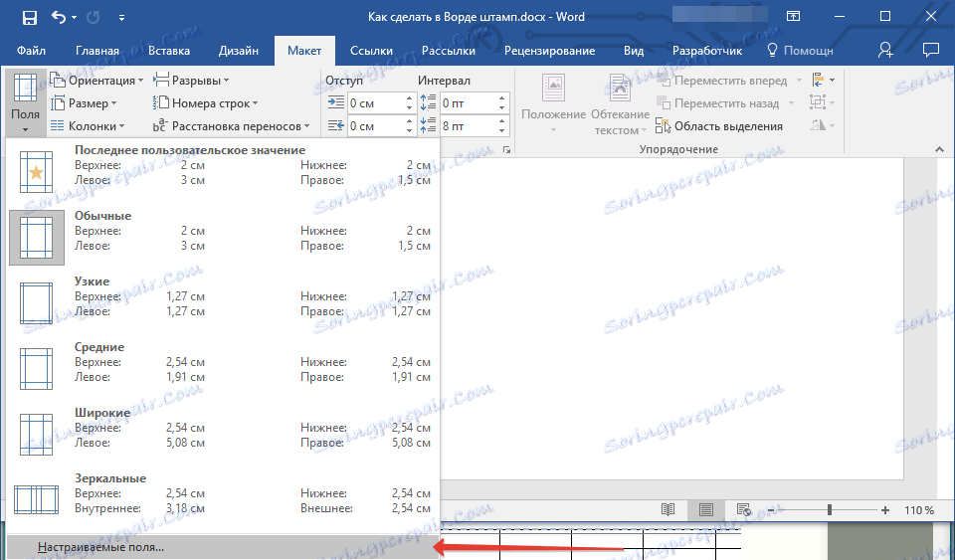Viewport: 955px width, 560px height.
Task: Switch to the Вставка tab
Action: click(169, 51)
